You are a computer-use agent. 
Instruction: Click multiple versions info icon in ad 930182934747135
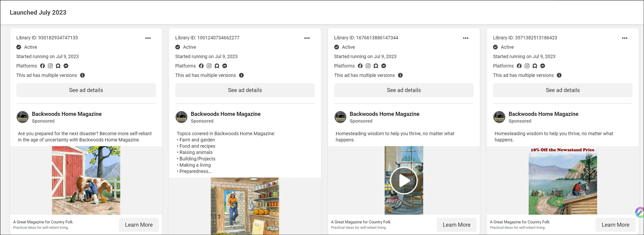coord(83,75)
